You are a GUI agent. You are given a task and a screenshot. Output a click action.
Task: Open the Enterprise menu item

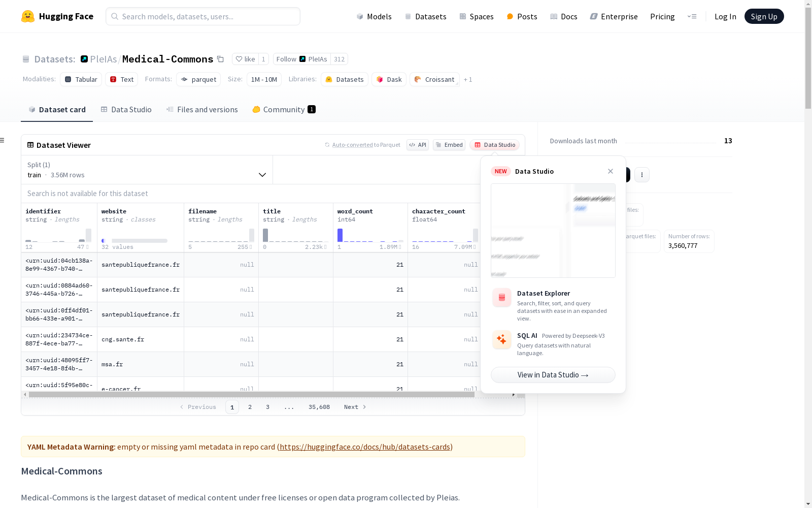tap(614, 16)
